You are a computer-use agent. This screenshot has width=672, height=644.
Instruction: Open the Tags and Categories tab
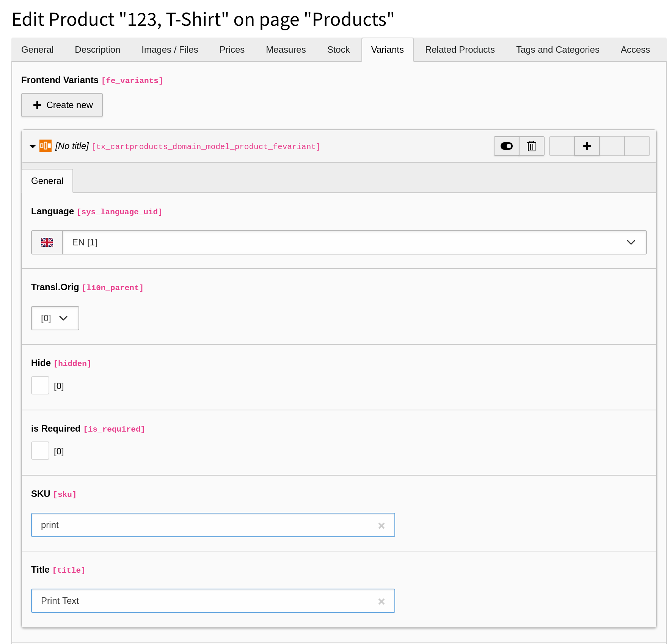pyautogui.click(x=557, y=50)
